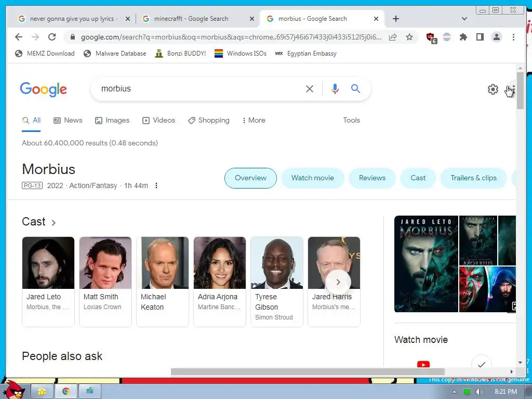Viewport: 532px width, 399px height.
Task: Select the Images search filter
Action: pos(112,121)
